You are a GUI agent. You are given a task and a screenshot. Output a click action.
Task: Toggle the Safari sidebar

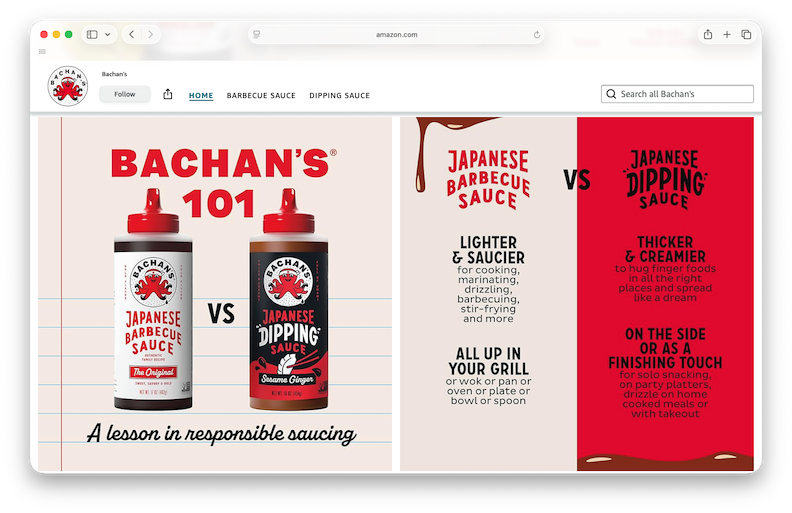pos(92,34)
